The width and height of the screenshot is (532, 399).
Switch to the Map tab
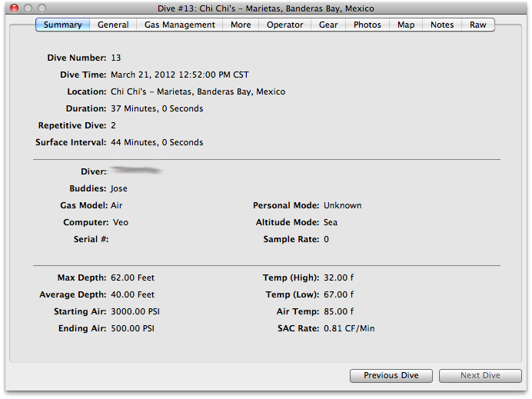(406, 25)
